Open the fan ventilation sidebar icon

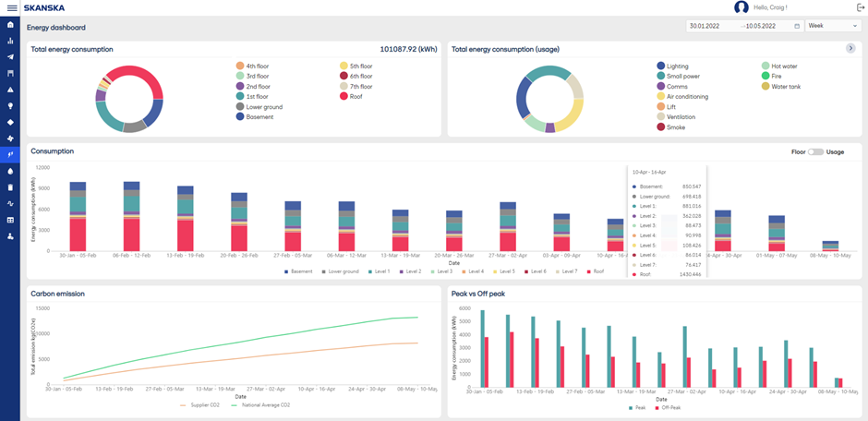pyautogui.click(x=10, y=138)
